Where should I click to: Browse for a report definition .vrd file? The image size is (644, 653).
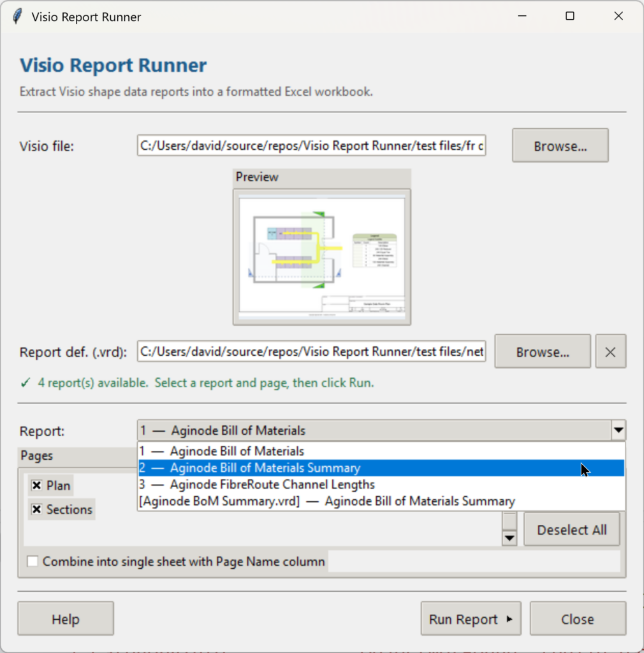coord(543,351)
